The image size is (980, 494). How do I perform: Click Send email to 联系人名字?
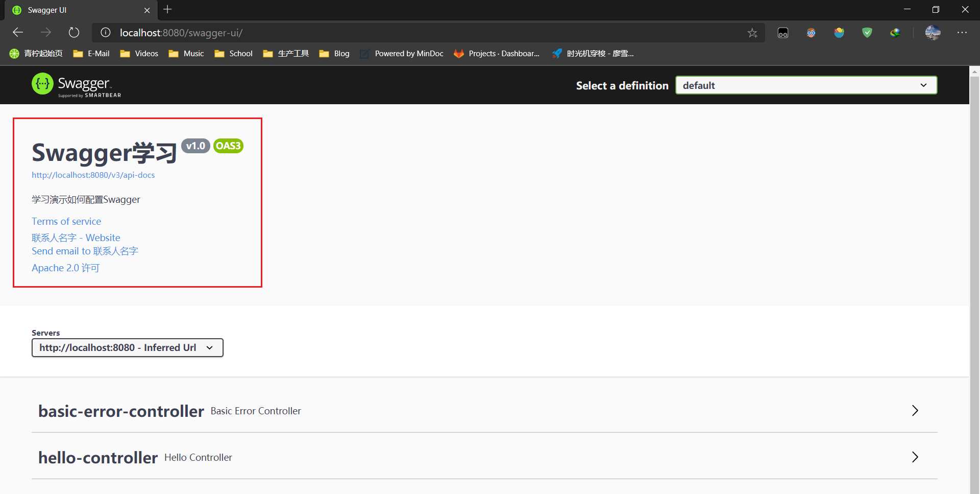coord(85,251)
